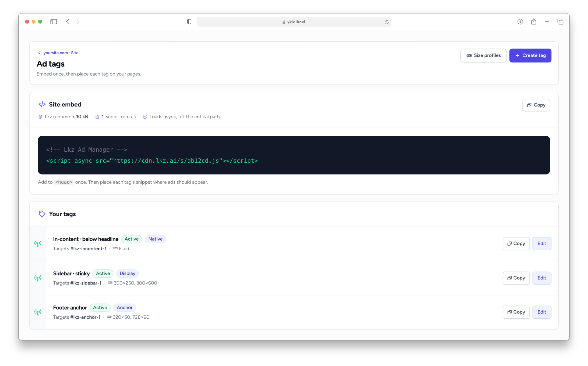Click the broadcast icon for Sidebar sticky tag

[38, 278]
